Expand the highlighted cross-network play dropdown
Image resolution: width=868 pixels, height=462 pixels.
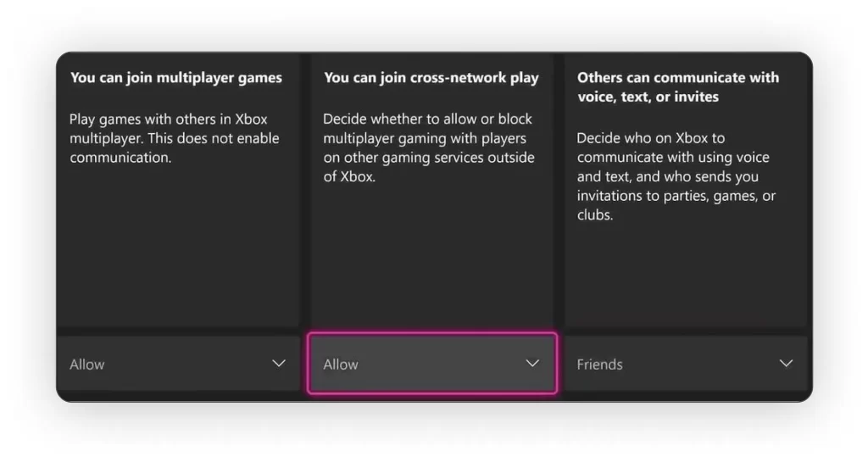(432, 364)
